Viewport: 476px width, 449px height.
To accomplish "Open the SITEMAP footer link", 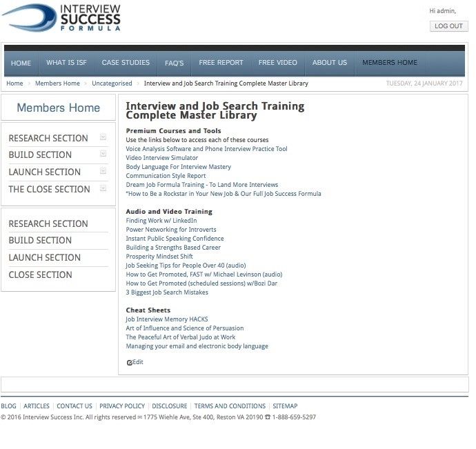I will [285, 406].
